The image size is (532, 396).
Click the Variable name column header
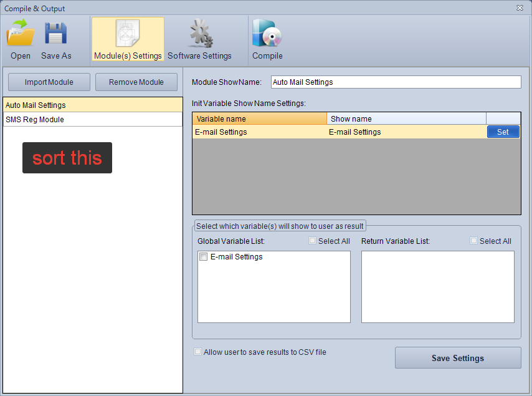tap(259, 118)
